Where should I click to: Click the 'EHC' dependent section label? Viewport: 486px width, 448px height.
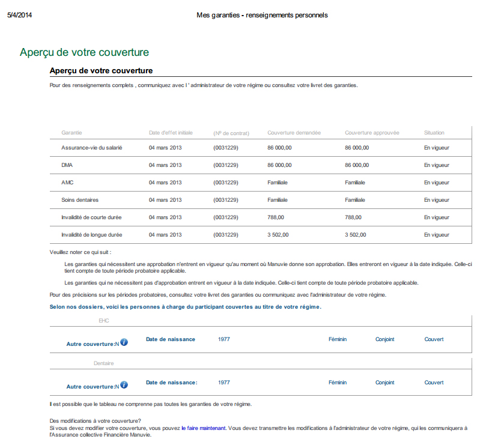pyautogui.click(x=104, y=321)
